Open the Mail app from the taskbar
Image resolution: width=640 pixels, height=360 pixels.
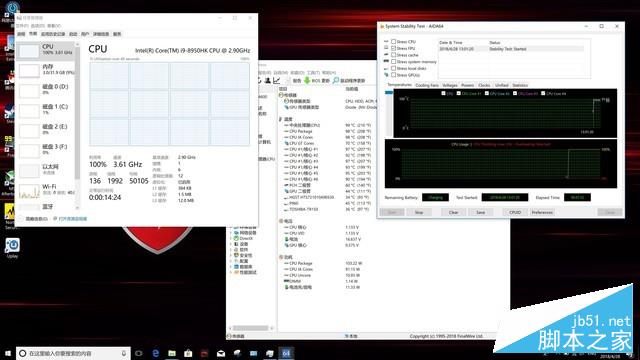[x=221, y=353]
